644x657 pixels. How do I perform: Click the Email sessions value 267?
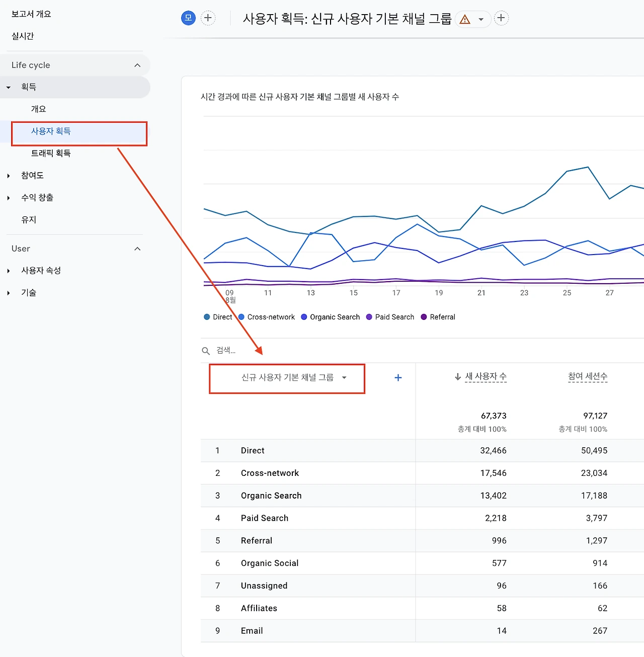600,631
